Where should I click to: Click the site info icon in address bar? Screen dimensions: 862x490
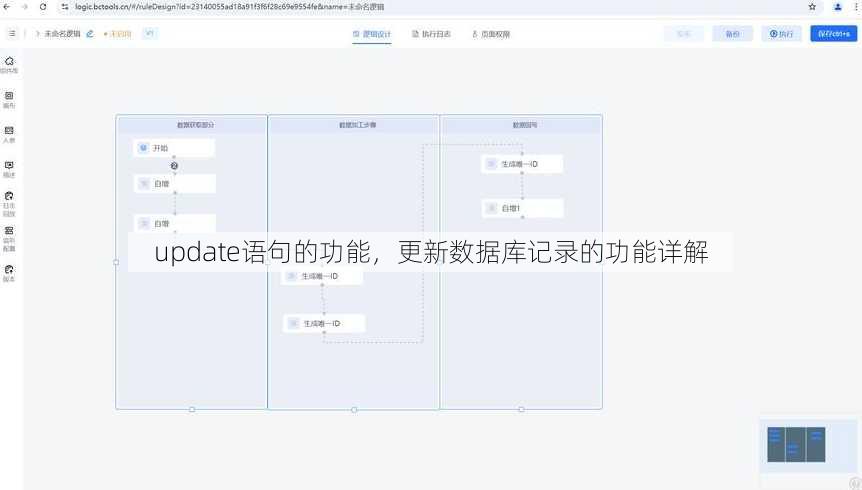click(65, 7)
